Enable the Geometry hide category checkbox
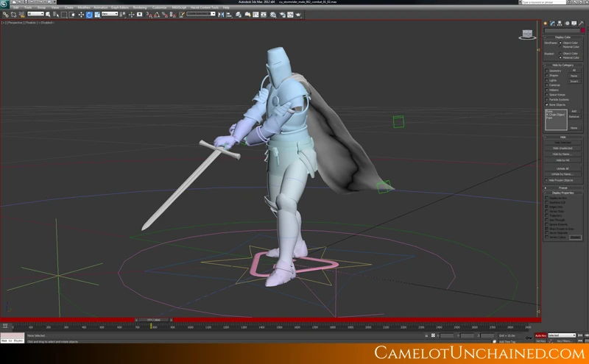 coord(546,71)
